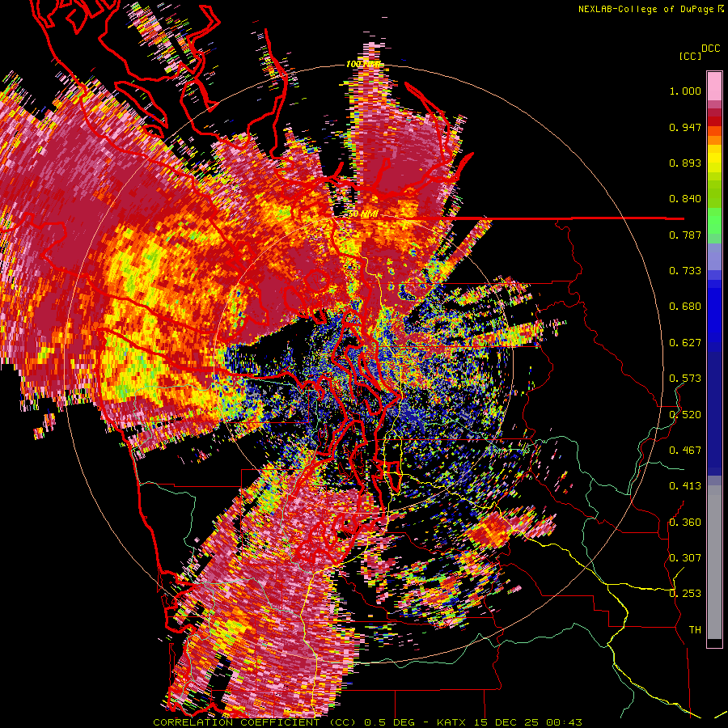The width and height of the screenshot is (728, 728).
Task: Click the 0.947 scale value
Action: pyautogui.click(x=685, y=127)
